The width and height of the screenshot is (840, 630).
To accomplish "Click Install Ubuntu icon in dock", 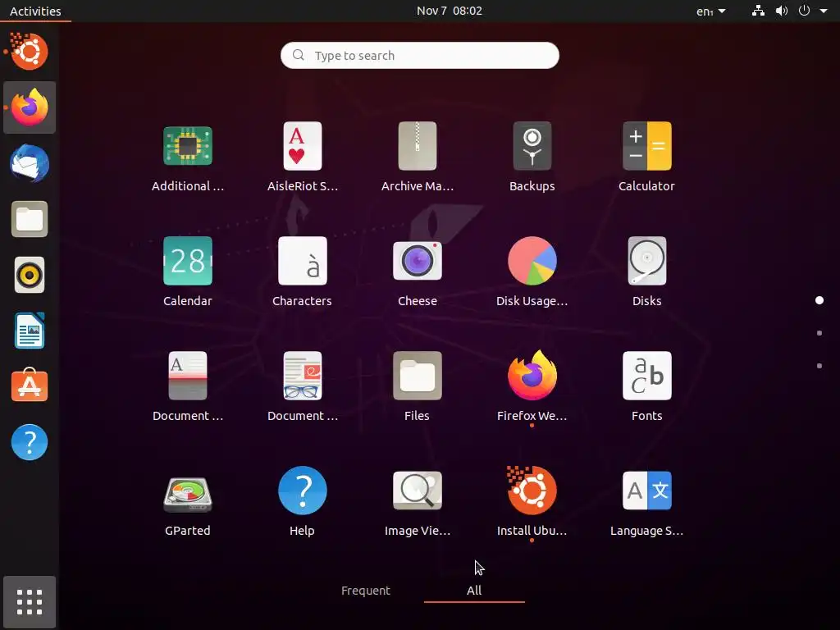I will click(30, 52).
